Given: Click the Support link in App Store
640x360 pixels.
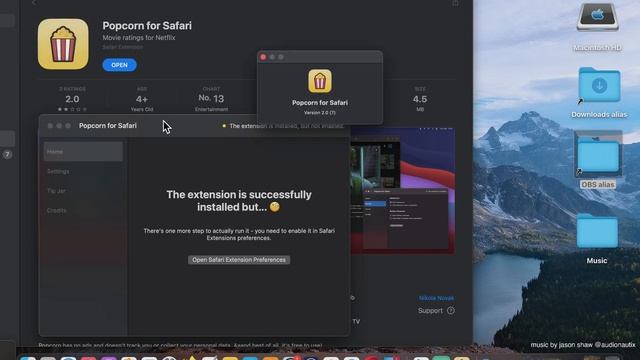Looking at the screenshot, I should (x=430, y=311).
